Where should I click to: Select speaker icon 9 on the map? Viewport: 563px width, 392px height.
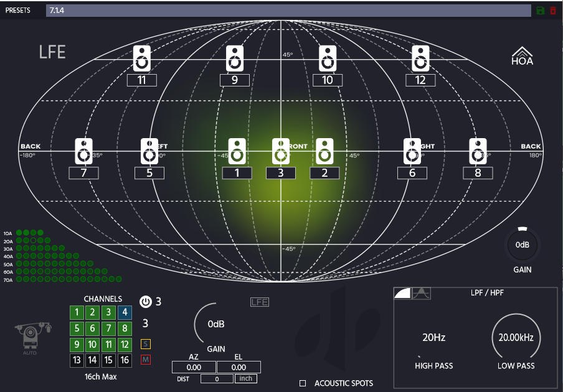point(234,58)
